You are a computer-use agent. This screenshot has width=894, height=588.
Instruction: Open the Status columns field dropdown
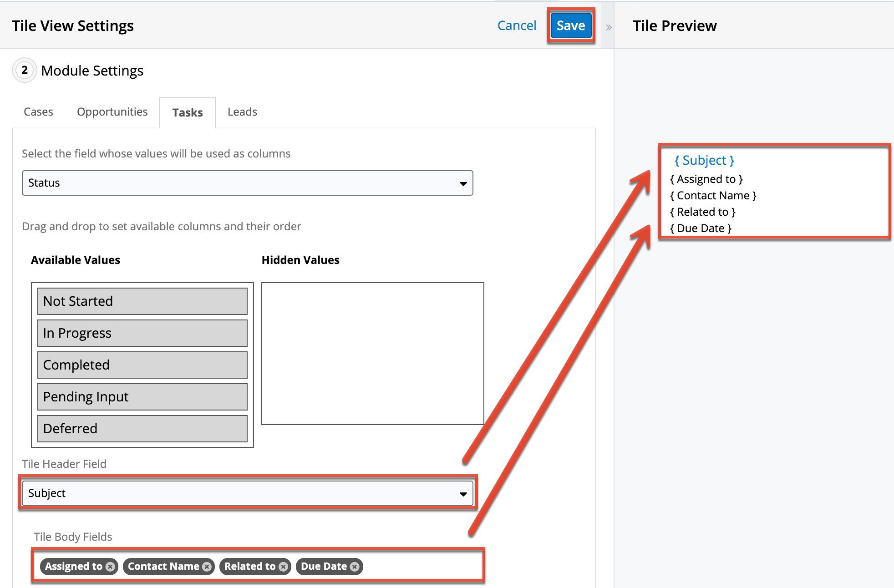(x=247, y=183)
